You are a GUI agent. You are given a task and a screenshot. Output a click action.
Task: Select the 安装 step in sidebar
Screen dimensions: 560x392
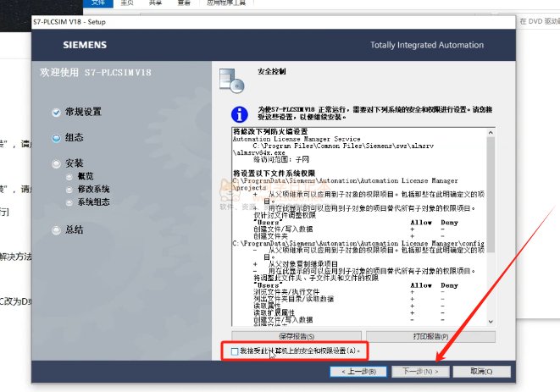coord(75,163)
